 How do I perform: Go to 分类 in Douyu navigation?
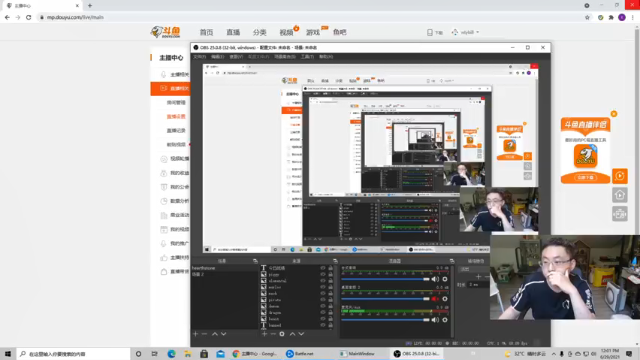tap(259, 32)
